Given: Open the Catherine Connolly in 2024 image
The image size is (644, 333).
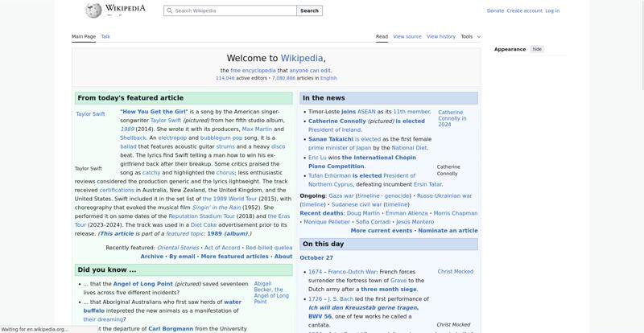Looking at the screenshot, I should point(452,118).
